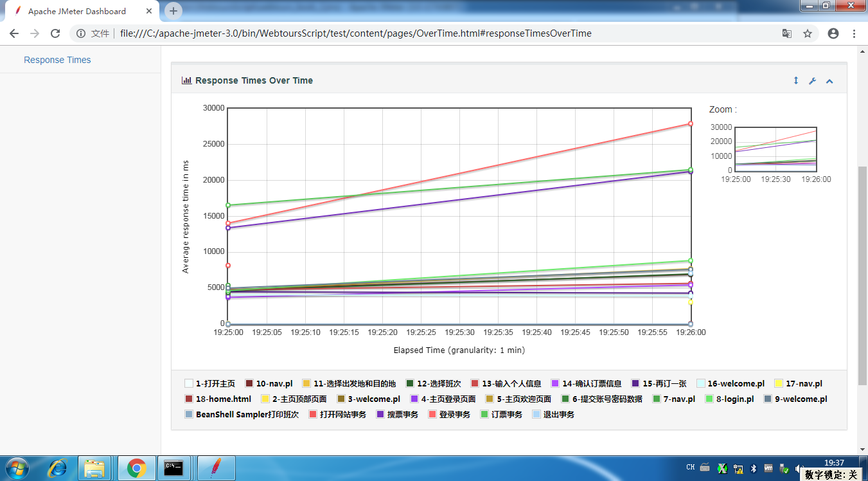
Task: Open the Chrome three-dot menu
Action: [854, 33]
